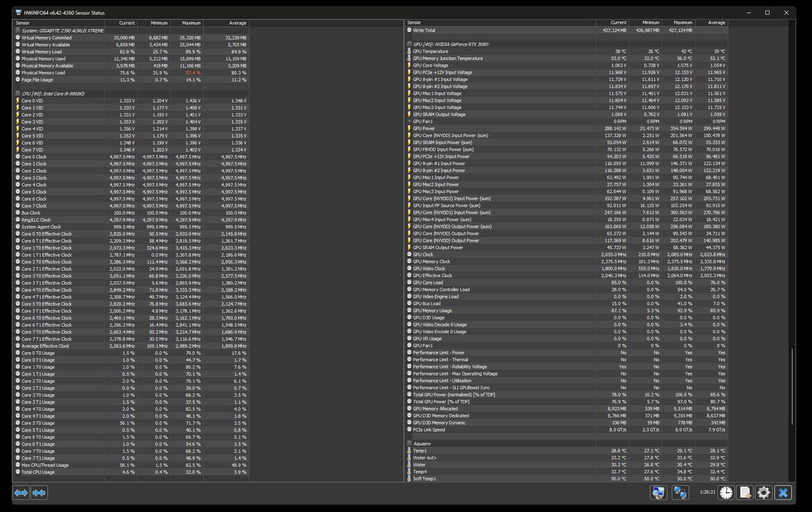This screenshot has width=812, height=512.
Task: Select the Max CPU/Thread Usage row
Action: tap(131, 465)
